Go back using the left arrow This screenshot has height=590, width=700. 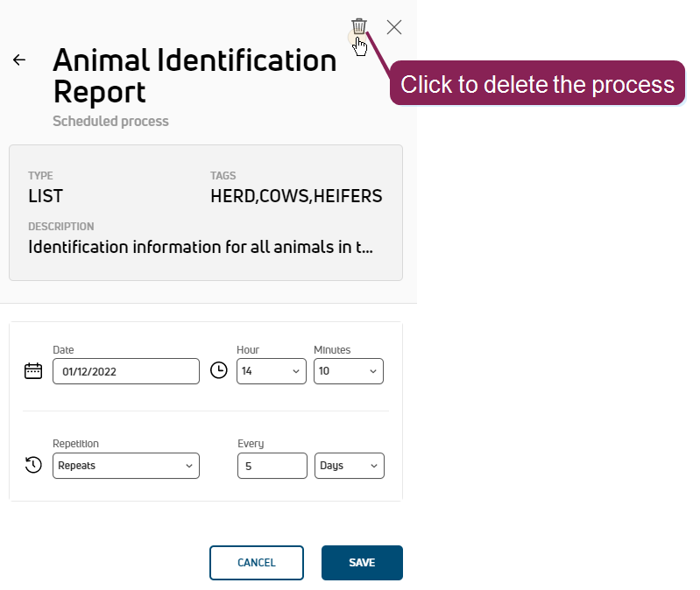(x=19, y=60)
